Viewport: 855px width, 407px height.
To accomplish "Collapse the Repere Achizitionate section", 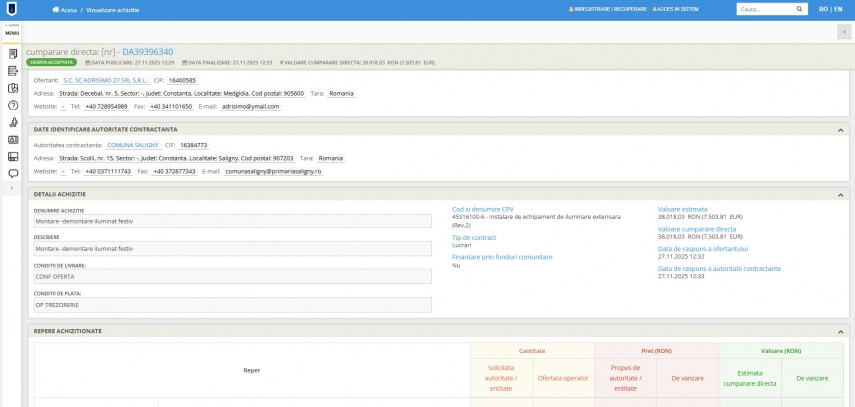I will coord(839,330).
